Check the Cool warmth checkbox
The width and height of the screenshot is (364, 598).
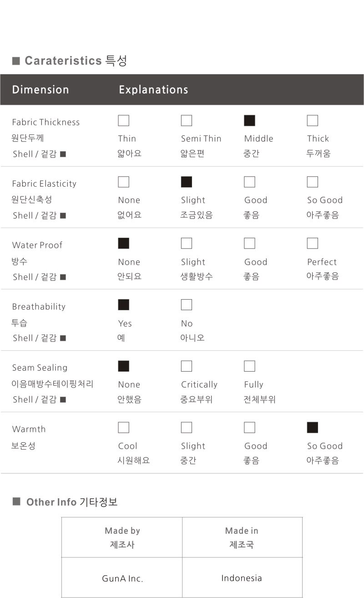click(x=123, y=428)
